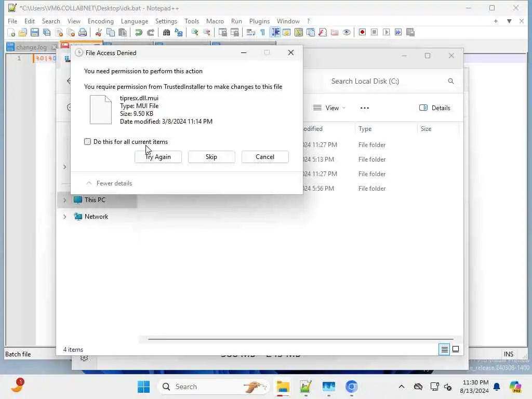The image size is (532, 399).
Task: Toggle Word wrap toolbar icon
Action: pyautogui.click(x=250, y=33)
